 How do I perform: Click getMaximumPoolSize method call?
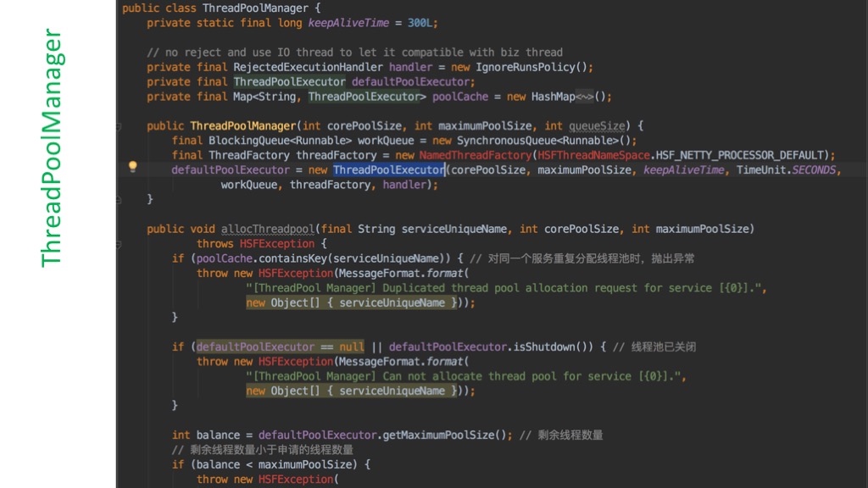click(438, 435)
